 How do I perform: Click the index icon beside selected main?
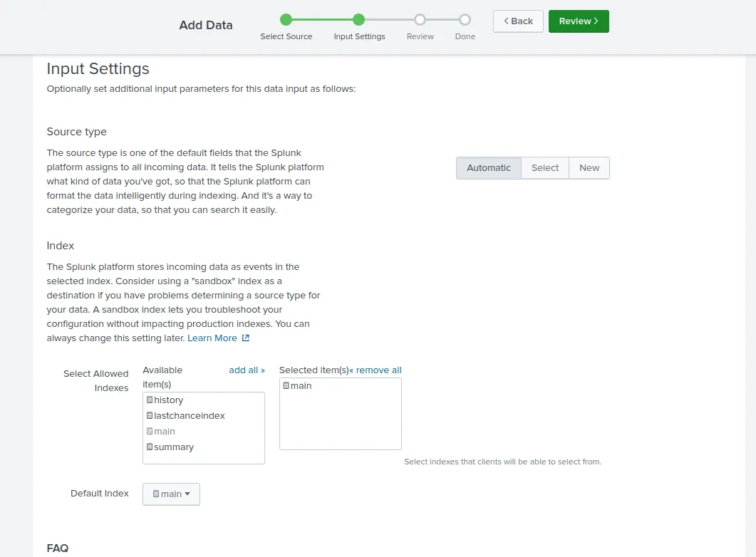[x=286, y=385]
